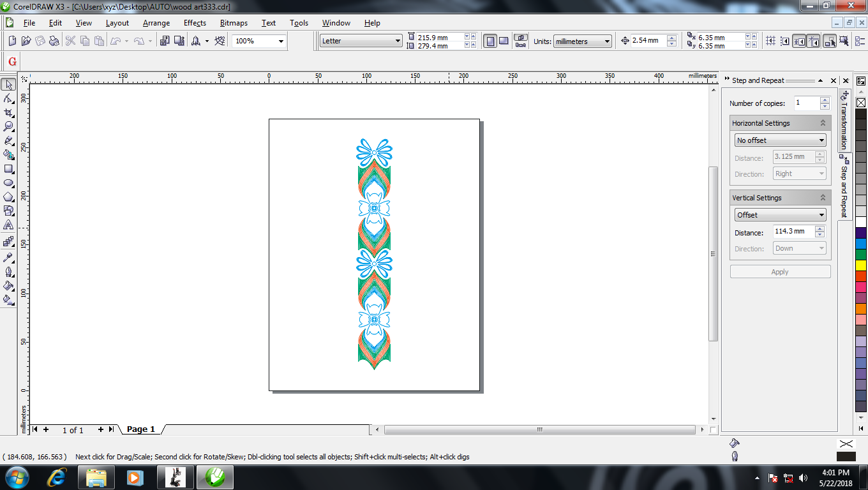Toggle Snap to Objects
Image resolution: width=868 pixels, height=490 pixels.
(799, 41)
